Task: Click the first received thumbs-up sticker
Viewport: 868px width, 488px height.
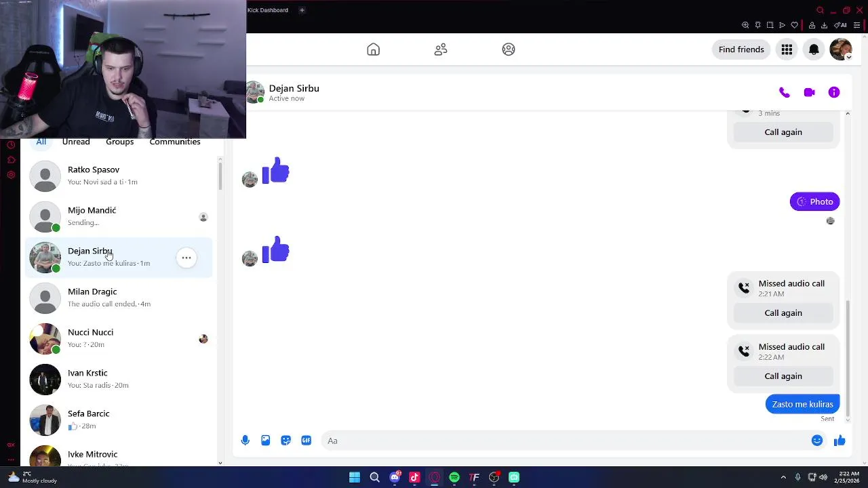Action: click(x=275, y=171)
